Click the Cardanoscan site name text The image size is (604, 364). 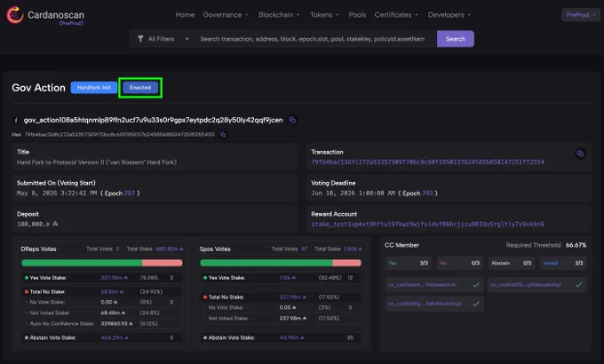pyautogui.click(x=56, y=15)
